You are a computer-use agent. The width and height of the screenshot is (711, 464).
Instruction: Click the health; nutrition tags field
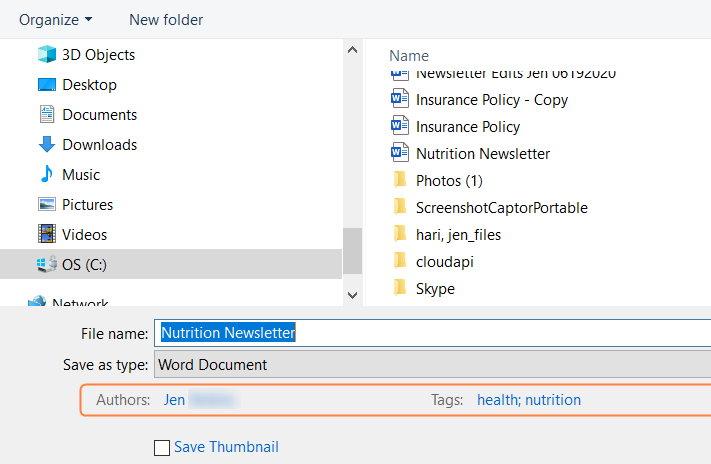click(x=529, y=400)
